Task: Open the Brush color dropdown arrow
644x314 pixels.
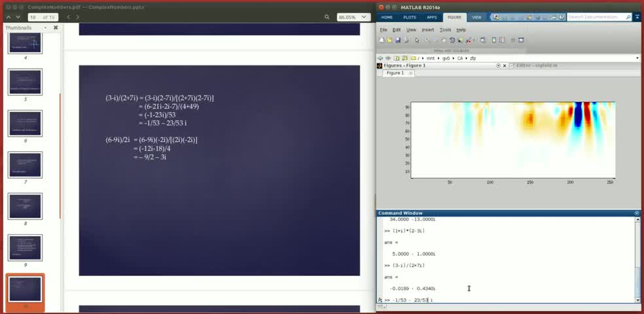Action: (474, 40)
